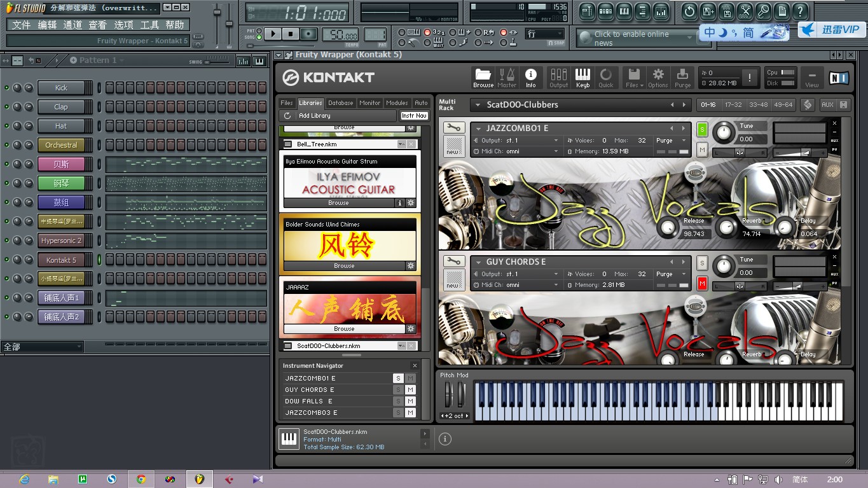Solo the GUY CHORDS E instrument
The image size is (868, 488).
(x=702, y=263)
